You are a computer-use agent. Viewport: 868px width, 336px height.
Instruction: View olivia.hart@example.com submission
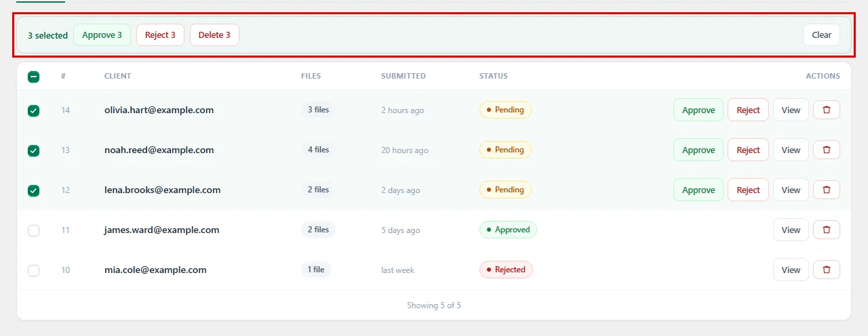[791, 110]
